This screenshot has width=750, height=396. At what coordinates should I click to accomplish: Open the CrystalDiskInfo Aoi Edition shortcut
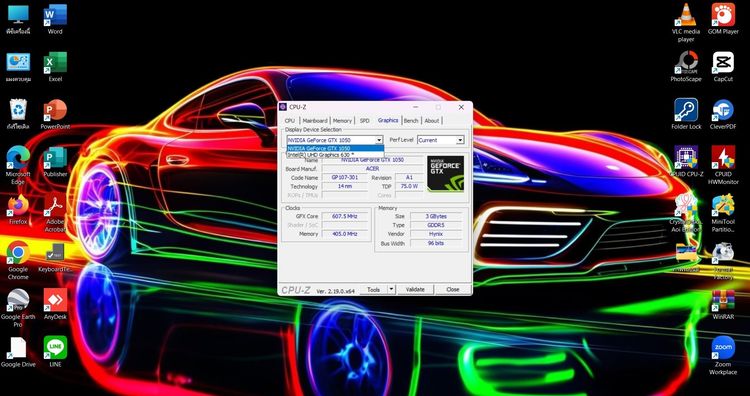tap(686, 213)
